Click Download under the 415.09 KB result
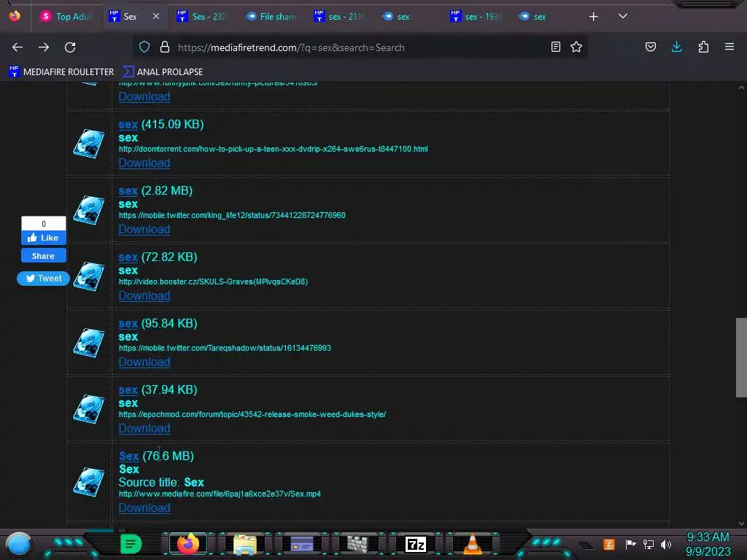 point(144,163)
